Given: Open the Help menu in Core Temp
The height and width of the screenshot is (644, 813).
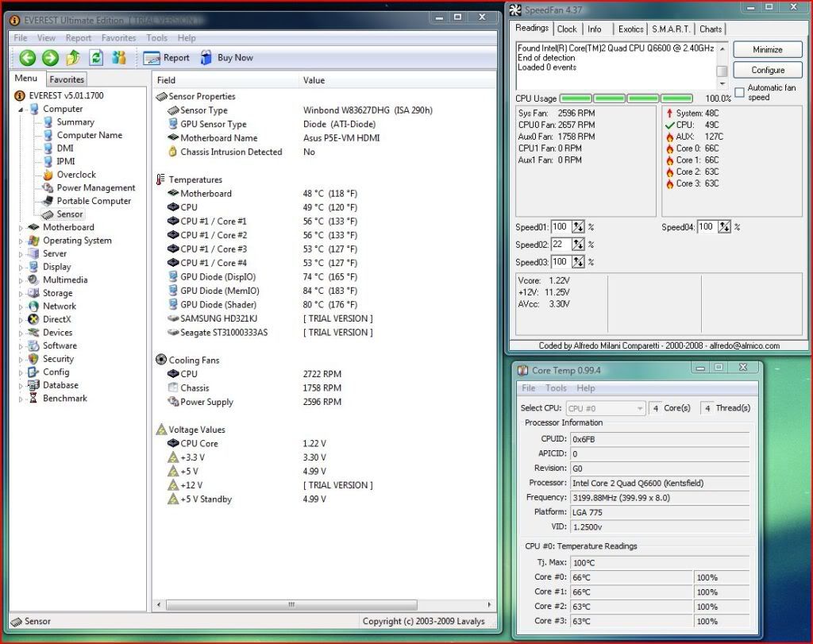Looking at the screenshot, I should [x=586, y=388].
